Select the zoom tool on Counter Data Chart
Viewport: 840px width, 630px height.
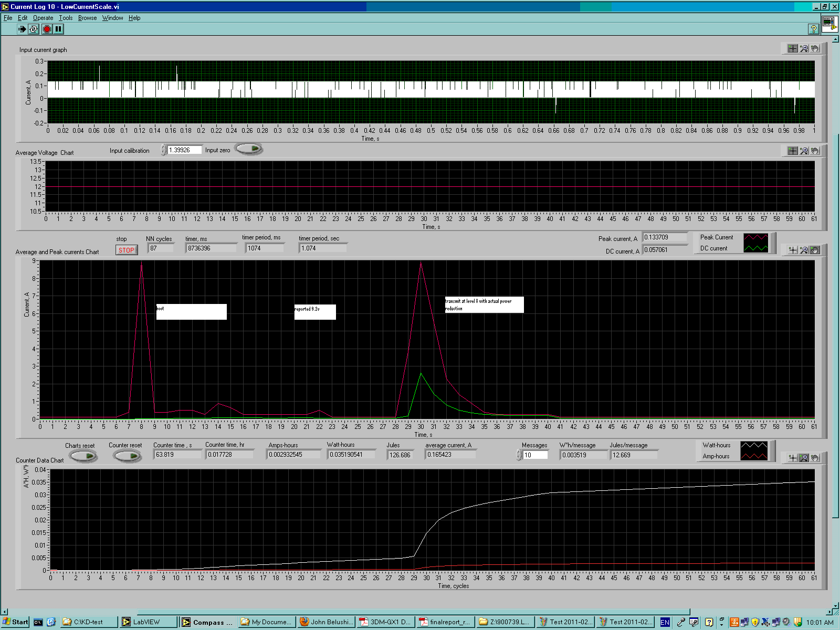tap(804, 458)
